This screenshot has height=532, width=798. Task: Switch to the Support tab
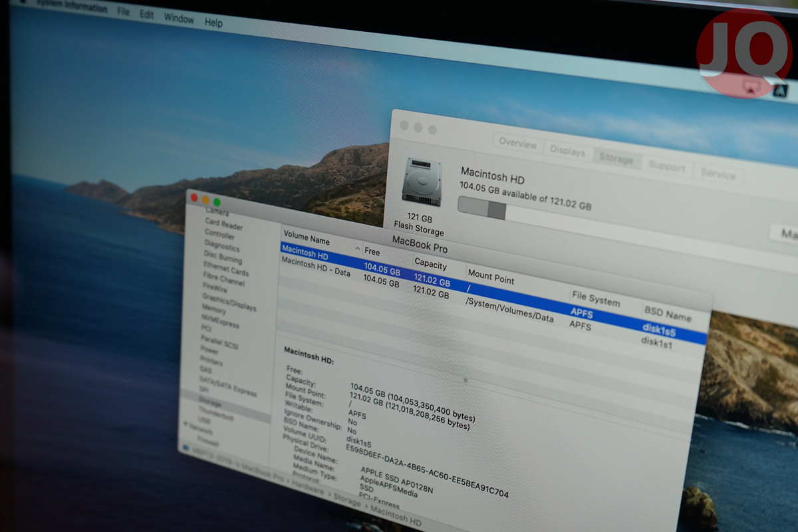pos(666,167)
